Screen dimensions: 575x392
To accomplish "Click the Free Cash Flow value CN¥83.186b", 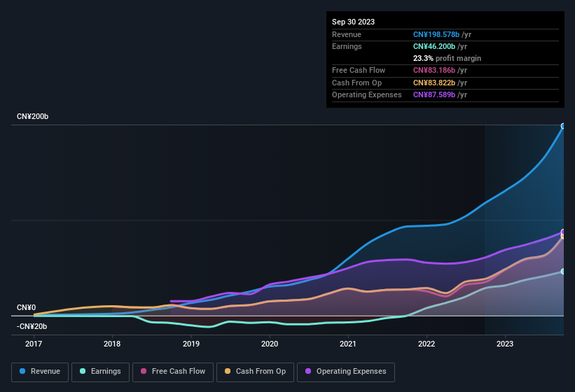I will tap(434, 70).
